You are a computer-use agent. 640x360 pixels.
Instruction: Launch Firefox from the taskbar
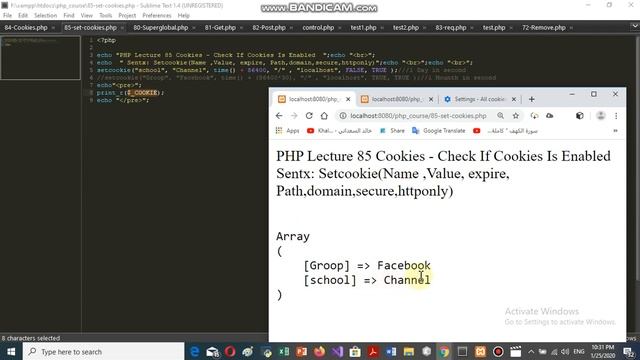(320, 351)
